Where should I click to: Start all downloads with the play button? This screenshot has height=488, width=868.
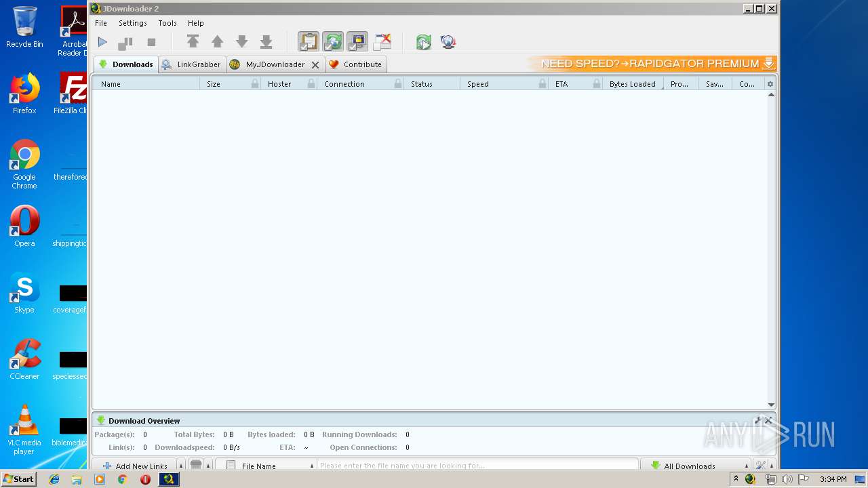pyautogui.click(x=102, y=42)
